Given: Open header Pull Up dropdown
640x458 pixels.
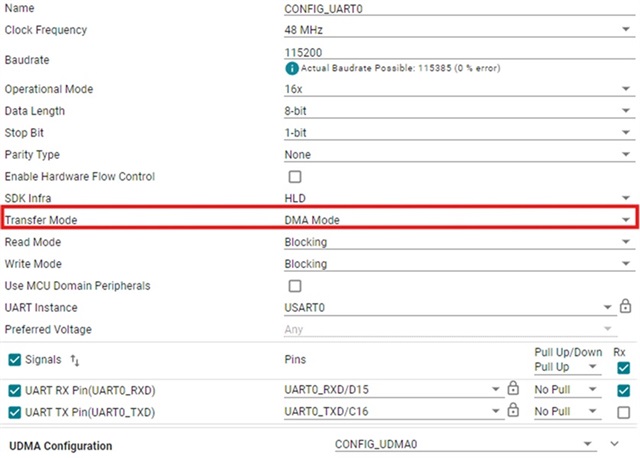Looking at the screenshot, I should tap(568, 367).
